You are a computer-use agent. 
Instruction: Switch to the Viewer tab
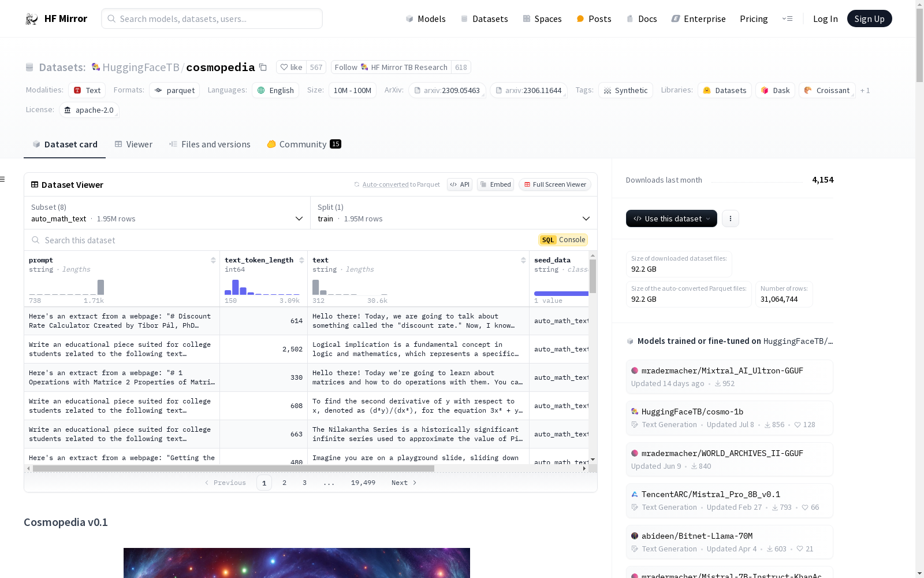point(133,144)
